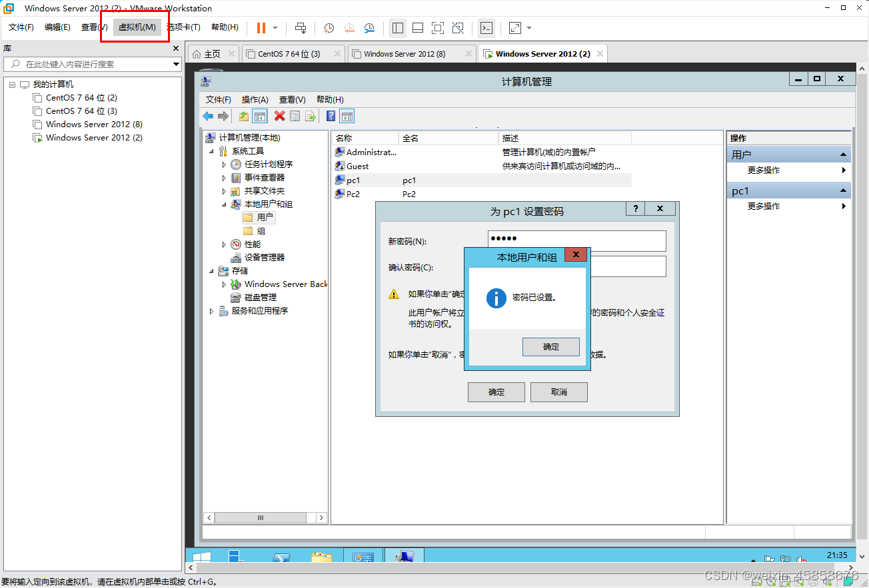
Task: Open VMware 文件(F) menu
Action: point(21,27)
